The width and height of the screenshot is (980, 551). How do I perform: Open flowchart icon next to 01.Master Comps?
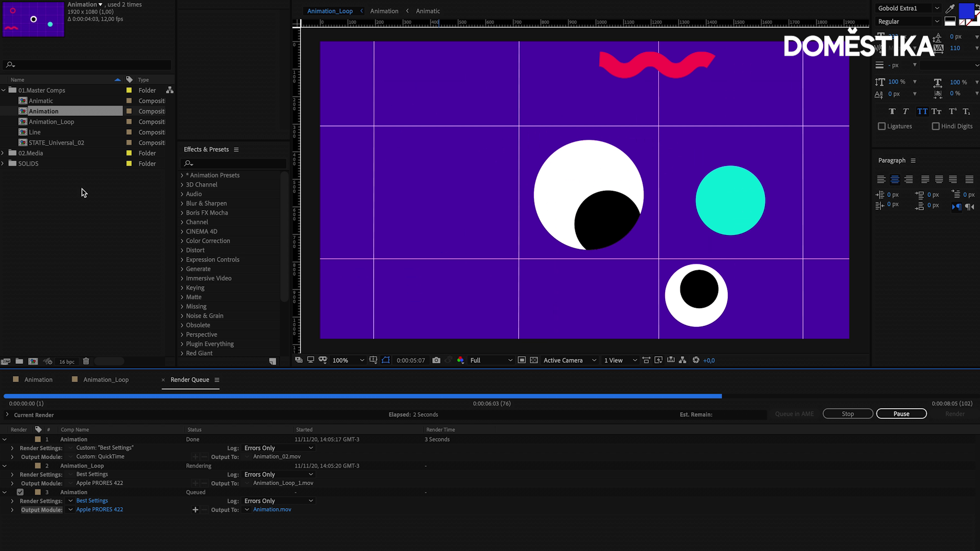coord(170,90)
